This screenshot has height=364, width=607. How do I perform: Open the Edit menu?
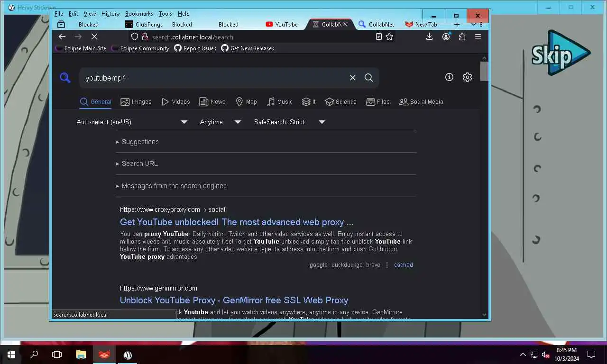[74, 14]
